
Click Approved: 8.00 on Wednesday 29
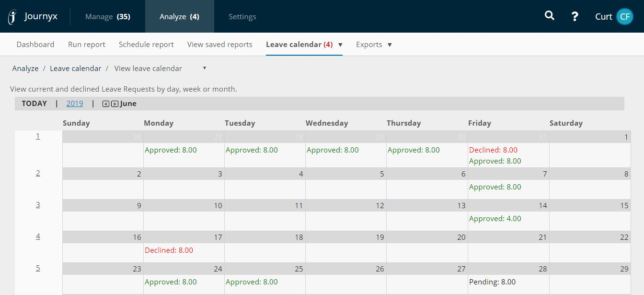(333, 150)
